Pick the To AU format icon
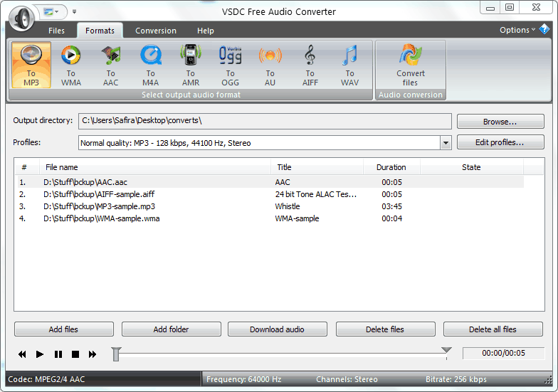Image resolution: width=558 pixels, height=392 pixels. [x=270, y=65]
